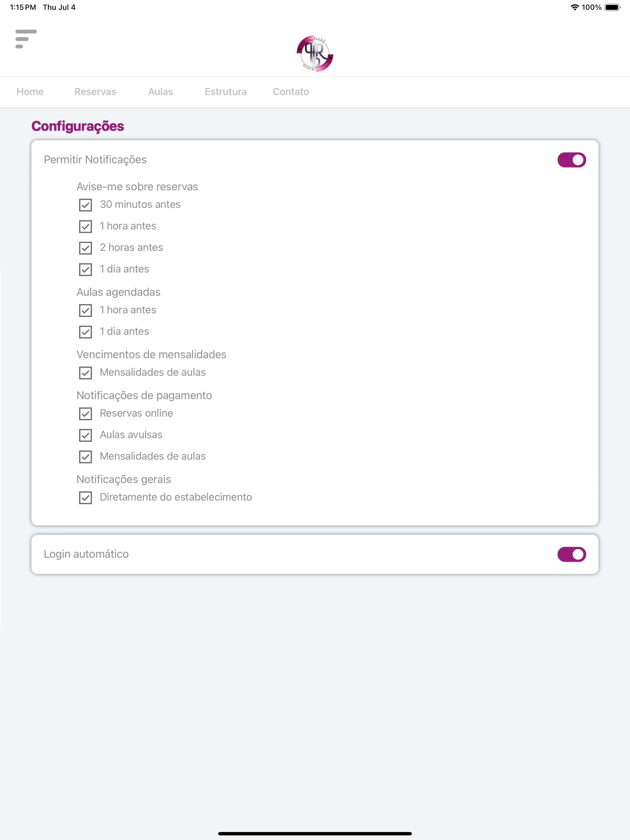630x840 pixels.
Task: Uncheck Mensalidades de aulas under Vencimentos
Action: [86, 373]
